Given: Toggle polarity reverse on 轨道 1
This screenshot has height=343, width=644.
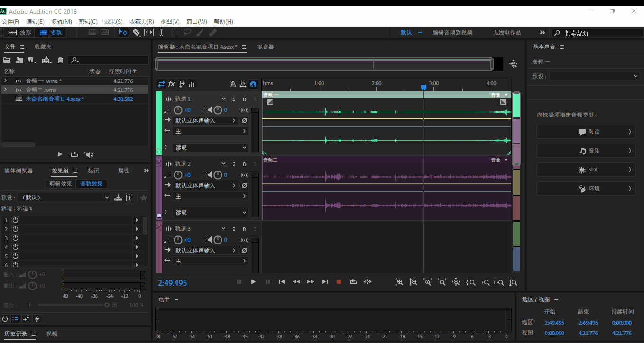Looking at the screenshot, I should 244,121.
